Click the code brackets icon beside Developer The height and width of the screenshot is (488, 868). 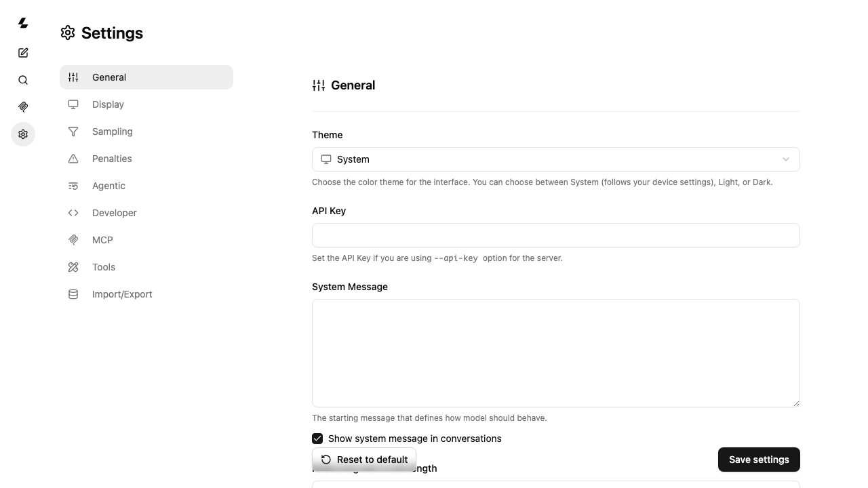[x=73, y=213]
